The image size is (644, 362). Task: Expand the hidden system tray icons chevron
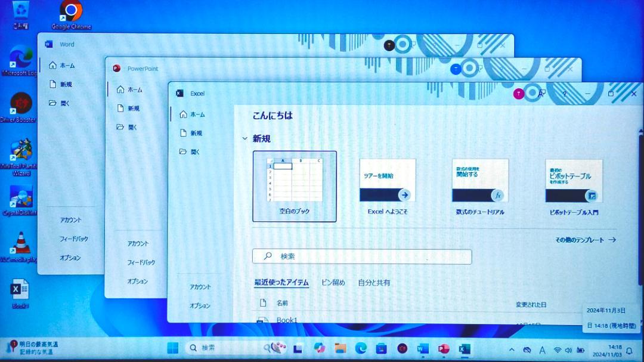tap(512, 350)
